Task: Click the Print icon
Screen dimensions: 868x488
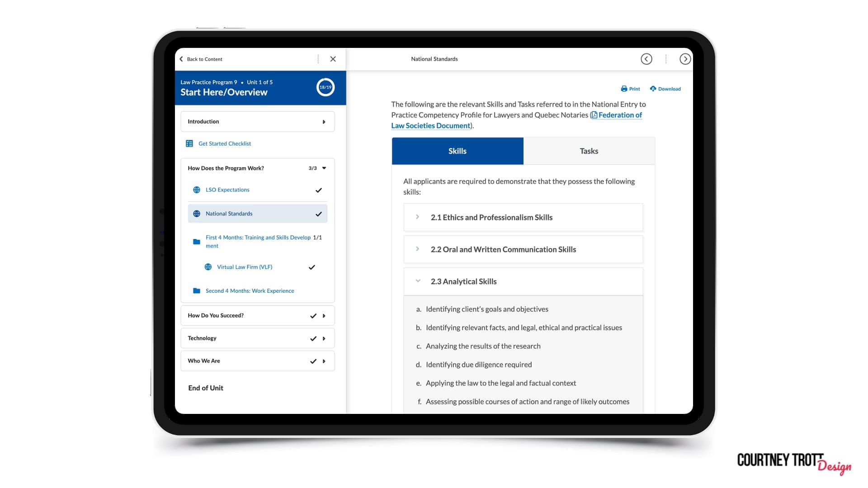Action: 624,89
